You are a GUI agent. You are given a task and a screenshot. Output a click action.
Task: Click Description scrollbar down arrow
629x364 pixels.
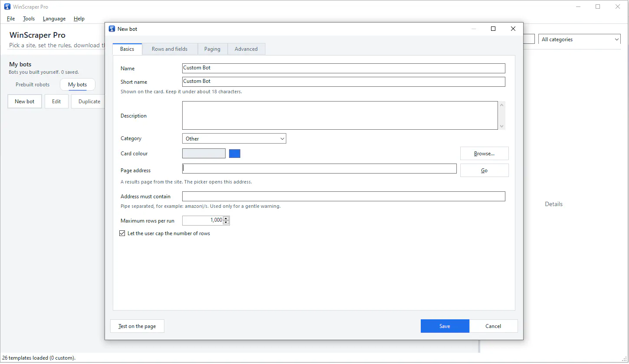(x=502, y=126)
